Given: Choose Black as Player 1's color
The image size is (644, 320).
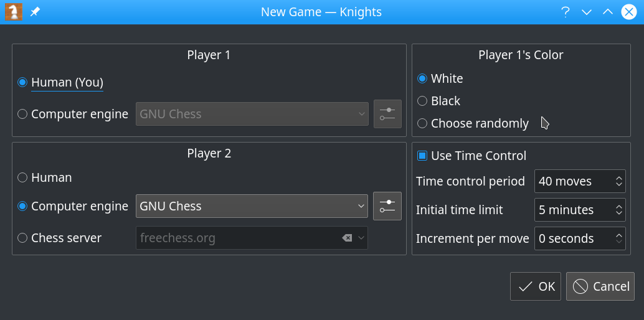Looking at the screenshot, I should tap(422, 101).
